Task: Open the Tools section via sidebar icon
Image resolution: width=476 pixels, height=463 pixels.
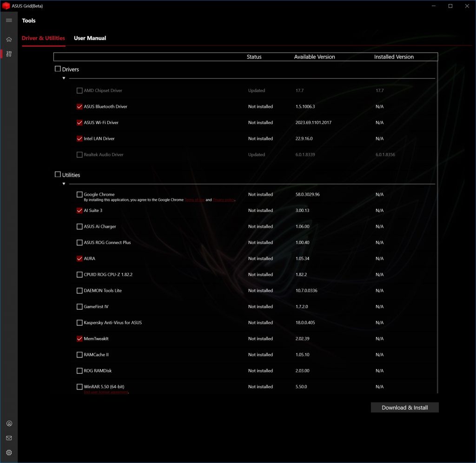Action: 8,54
